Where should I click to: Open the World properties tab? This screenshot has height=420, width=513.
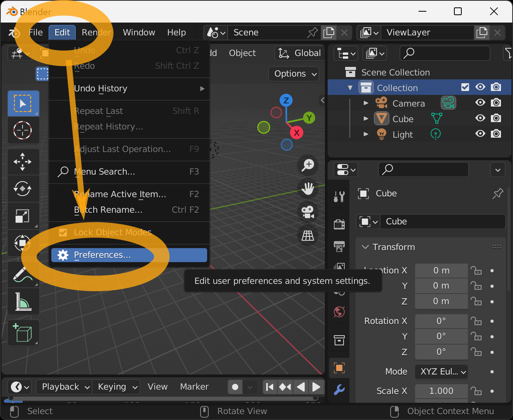(339, 312)
